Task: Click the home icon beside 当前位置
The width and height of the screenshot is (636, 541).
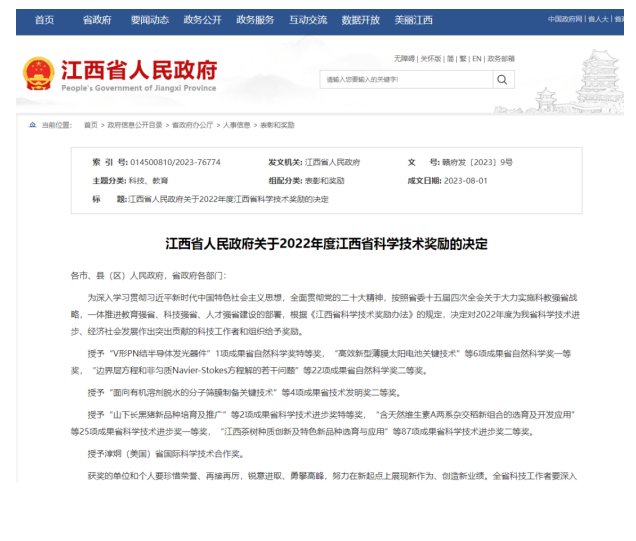Action: (32, 125)
